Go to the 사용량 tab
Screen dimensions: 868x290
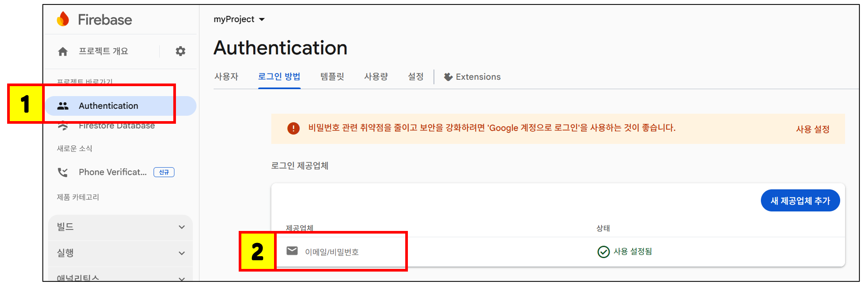tap(376, 77)
